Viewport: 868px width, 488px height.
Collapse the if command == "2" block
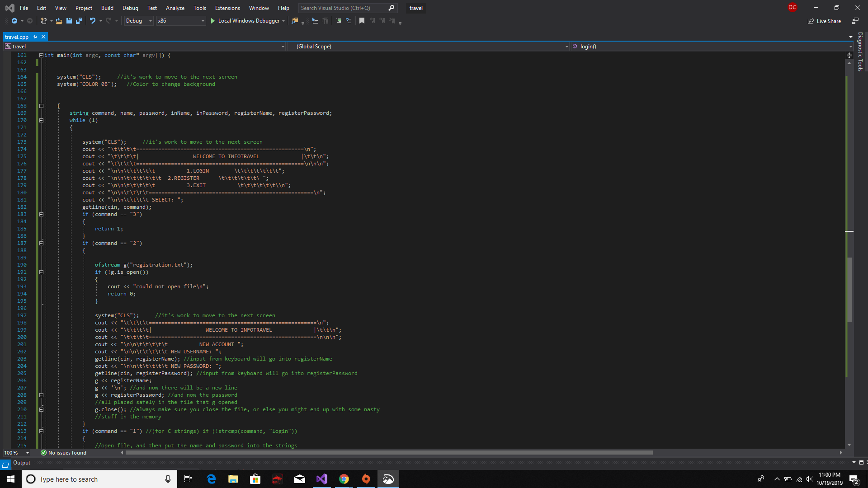click(x=41, y=243)
